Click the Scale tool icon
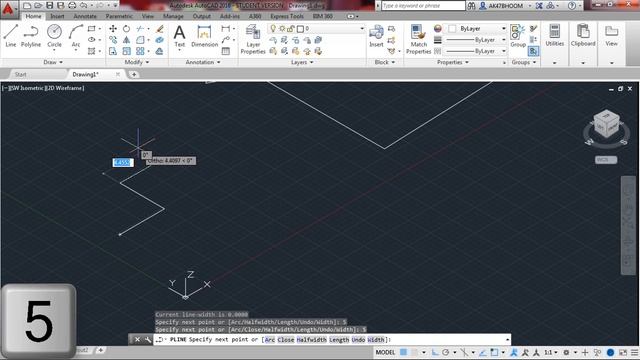The width and height of the screenshot is (640, 360). click(127, 51)
